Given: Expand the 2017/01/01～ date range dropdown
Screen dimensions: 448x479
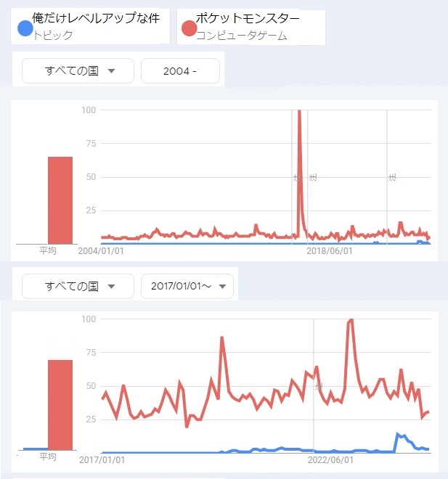Looking at the screenshot, I should click(x=187, y=286).
